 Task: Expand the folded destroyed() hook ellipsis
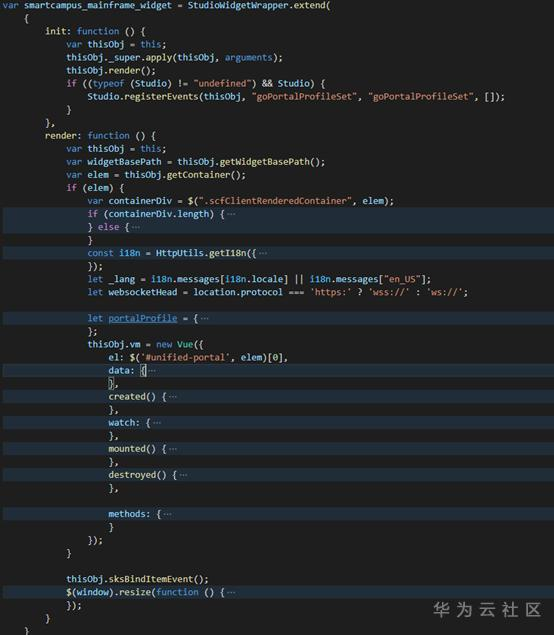click(183, 475)
